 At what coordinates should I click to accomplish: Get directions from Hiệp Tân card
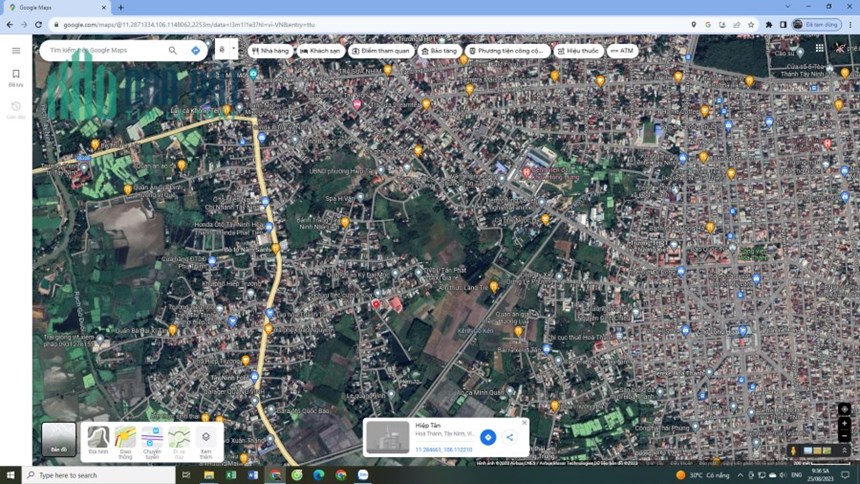click(488, 437)
